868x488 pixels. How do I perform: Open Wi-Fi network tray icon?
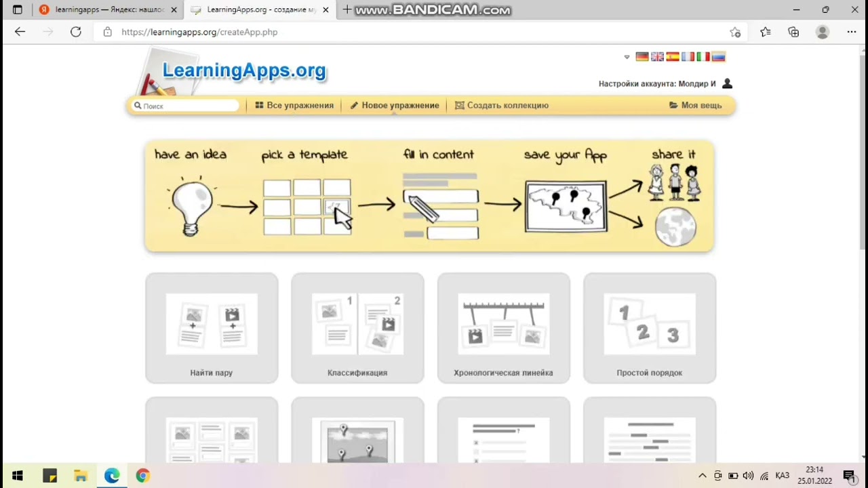coord(764,476)
